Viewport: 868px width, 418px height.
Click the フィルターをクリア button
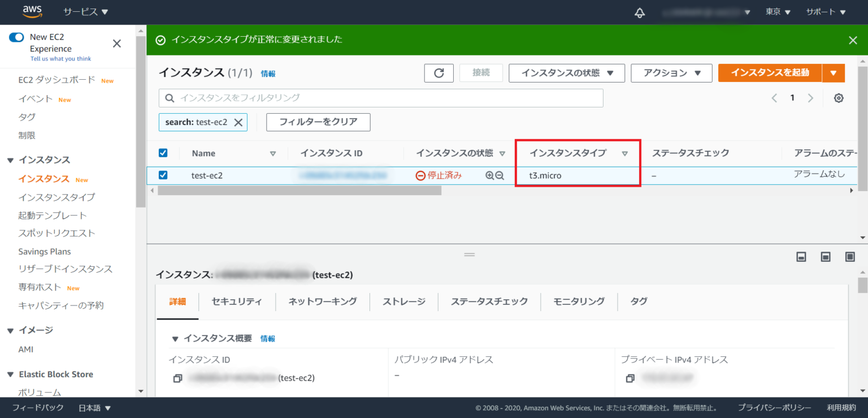coord(318,122)
